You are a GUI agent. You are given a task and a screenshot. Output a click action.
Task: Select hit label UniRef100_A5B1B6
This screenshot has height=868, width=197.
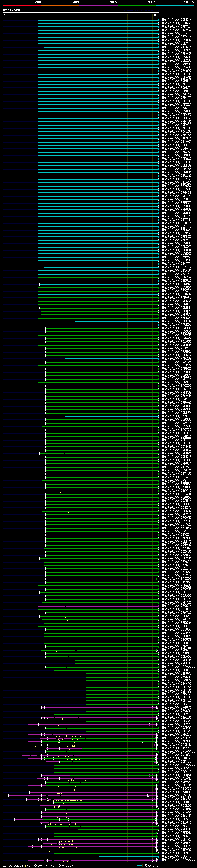(x=177, y=169)
